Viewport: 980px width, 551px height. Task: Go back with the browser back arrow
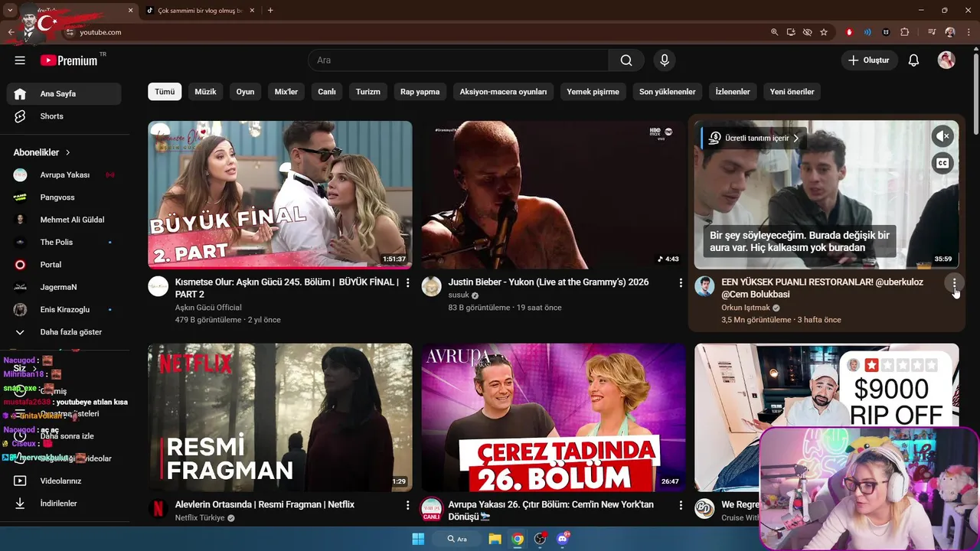[x=11, y=32]
